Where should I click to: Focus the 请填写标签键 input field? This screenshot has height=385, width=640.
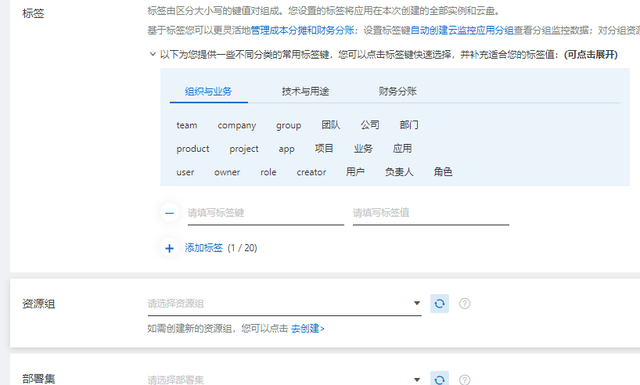pyautogui.click(x=266, y=213)
